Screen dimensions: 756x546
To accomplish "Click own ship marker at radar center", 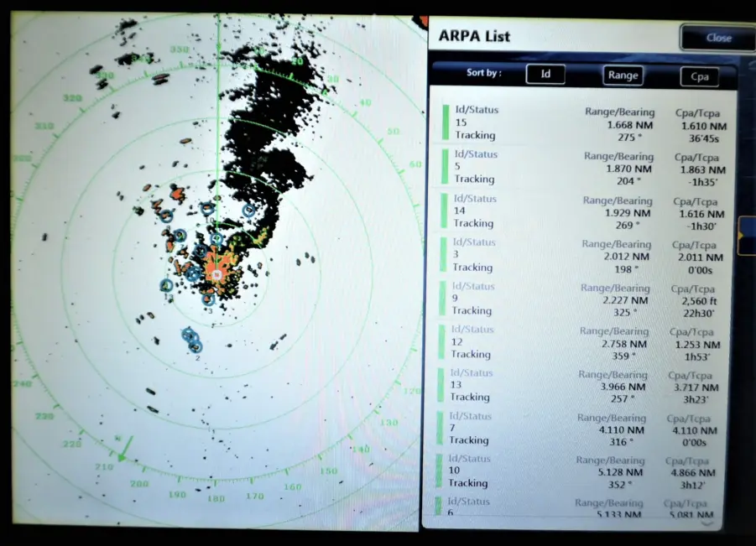I will click(x=217, y=275).
